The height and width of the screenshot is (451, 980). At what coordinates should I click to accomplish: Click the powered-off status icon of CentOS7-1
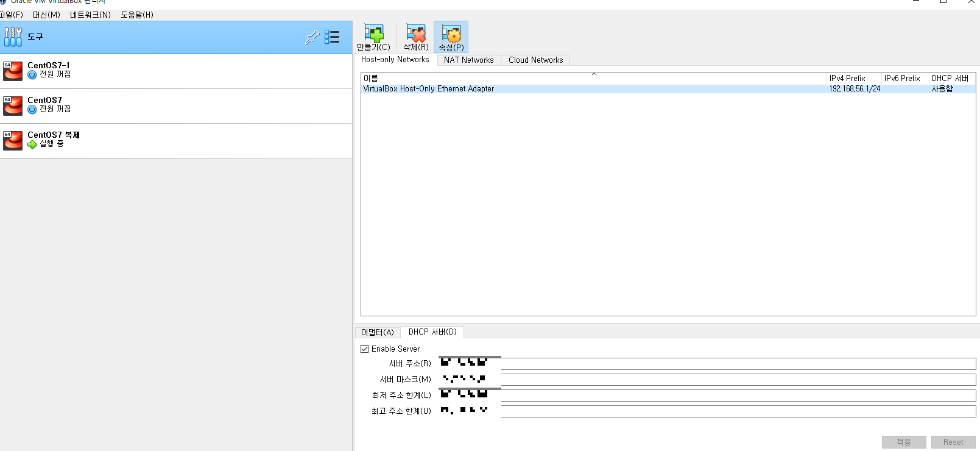[x=32, y=75]
